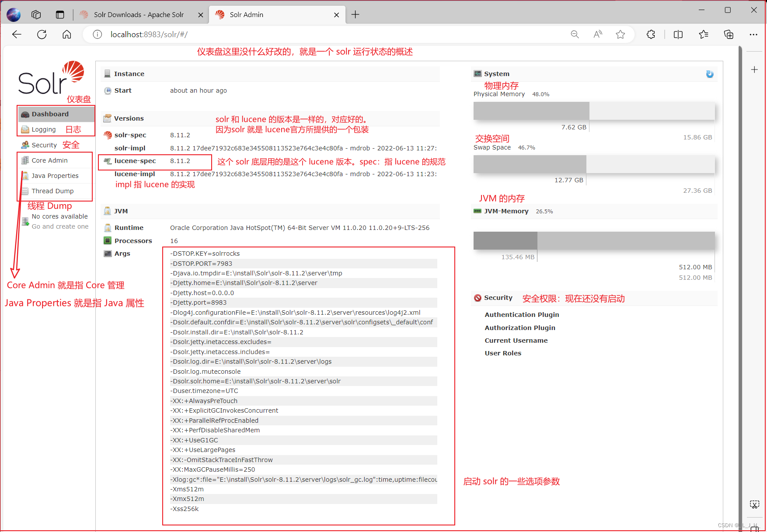Click the -DSTOP.PORT=7983 argument

click(201, 264)
